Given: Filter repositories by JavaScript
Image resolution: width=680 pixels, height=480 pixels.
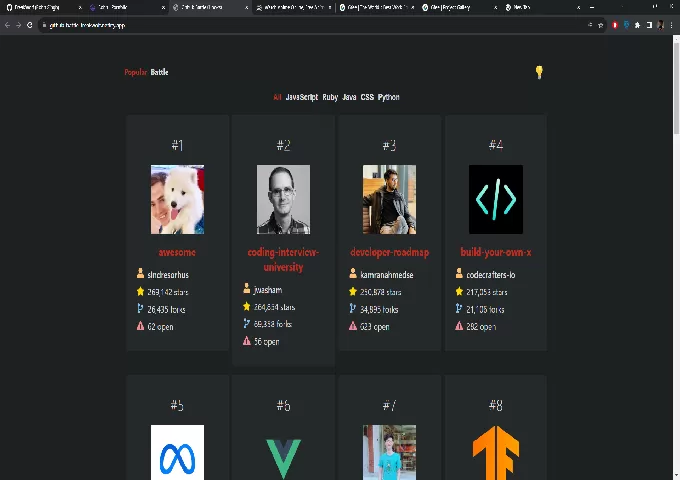Looking at the screenshot, I should tap(302, 97).
